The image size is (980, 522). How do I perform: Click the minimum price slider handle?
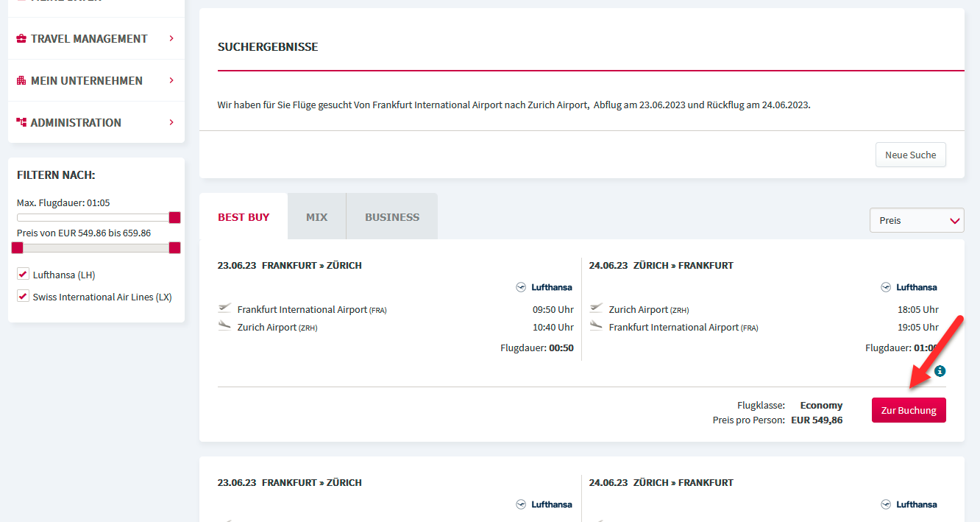(x=17, y=247)
